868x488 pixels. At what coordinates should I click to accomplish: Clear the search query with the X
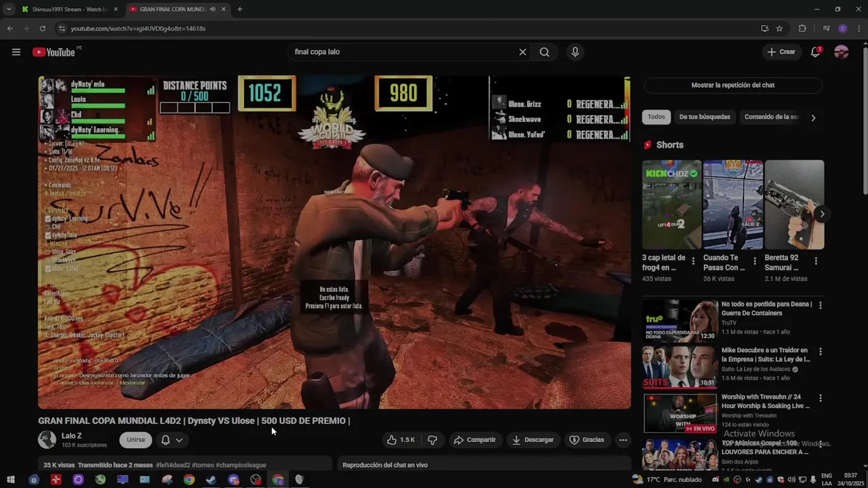(x=523, y=52)
